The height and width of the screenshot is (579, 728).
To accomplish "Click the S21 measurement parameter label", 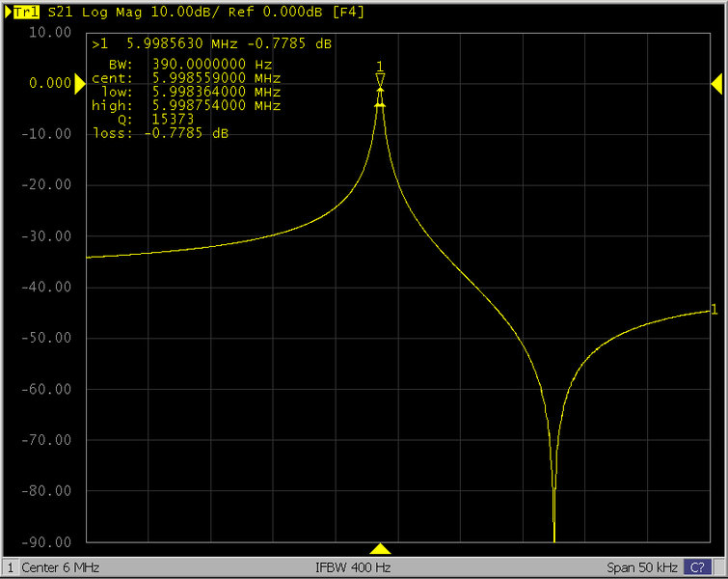I will (x=60, y=13).
